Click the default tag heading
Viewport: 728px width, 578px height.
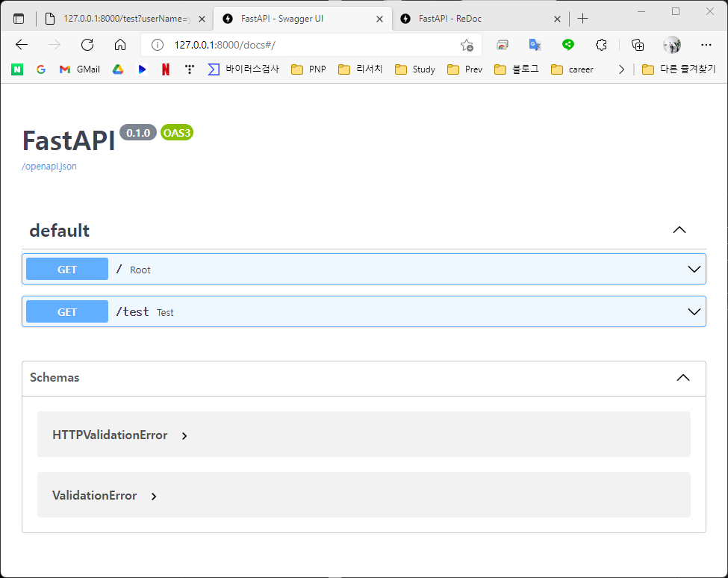tap(60, 230)
